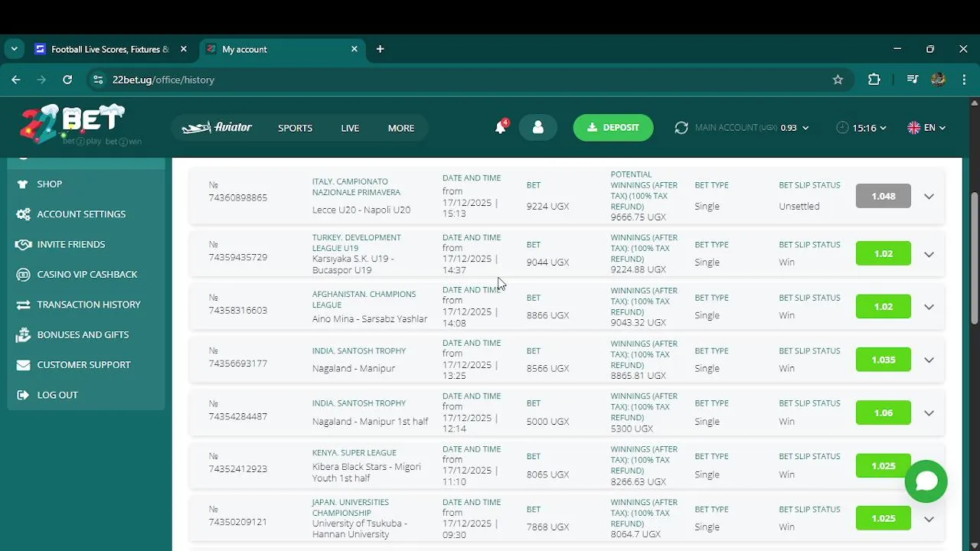Click the Customer Support envelope icon
Viewport: 980px width, 551px height.
coord(23,365)
